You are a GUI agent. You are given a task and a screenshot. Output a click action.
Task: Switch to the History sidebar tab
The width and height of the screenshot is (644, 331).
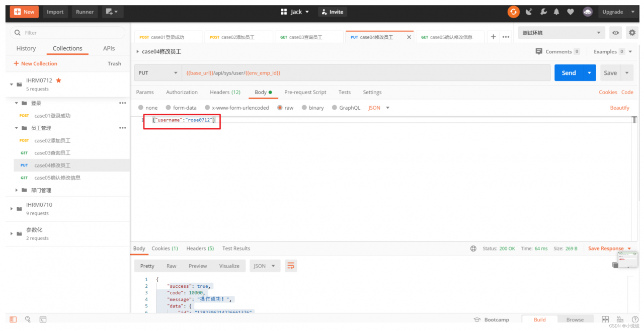click(26, 49)
